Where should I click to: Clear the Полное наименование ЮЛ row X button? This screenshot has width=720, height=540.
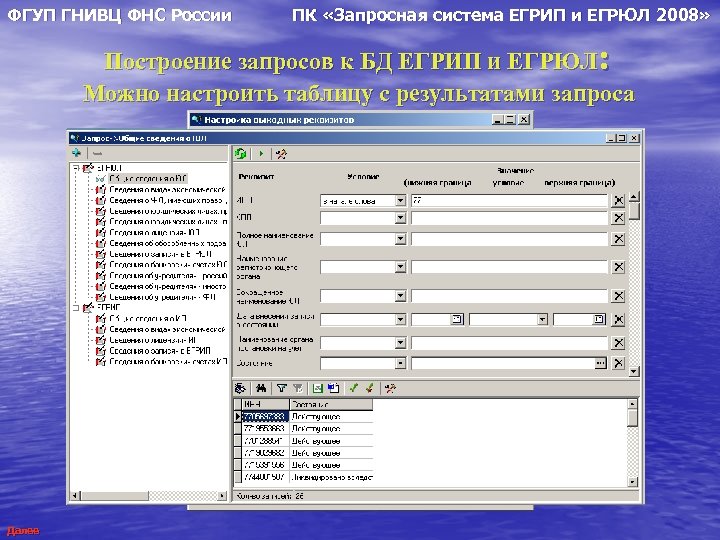click(619, 239)
